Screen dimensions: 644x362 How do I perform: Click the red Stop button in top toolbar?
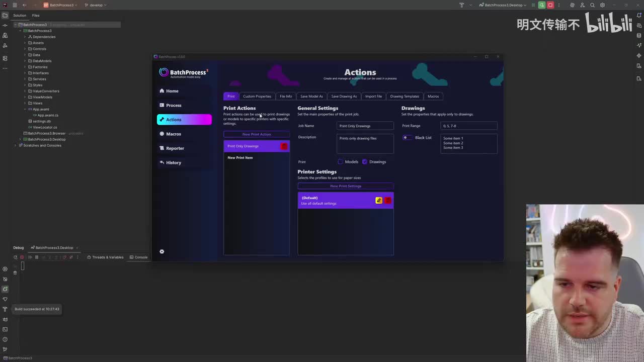click(x=550, y=5)
